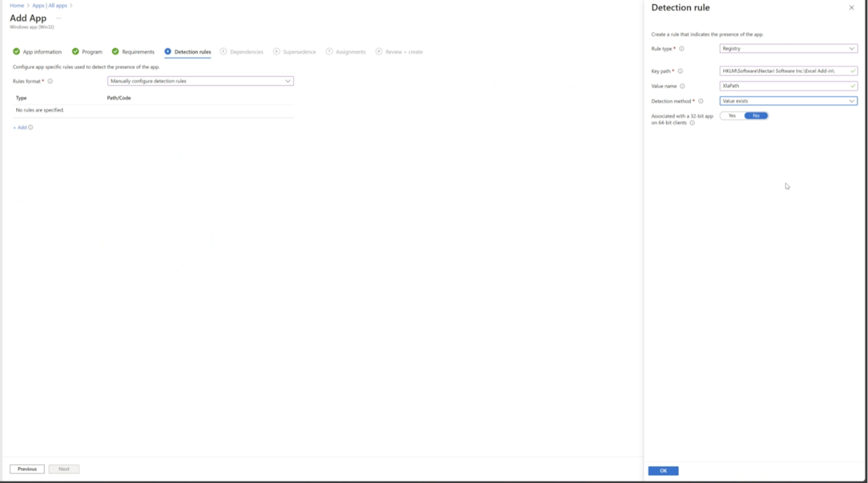Click the Previous button
The height and width of the screenshot is (483, 868).
27,469
